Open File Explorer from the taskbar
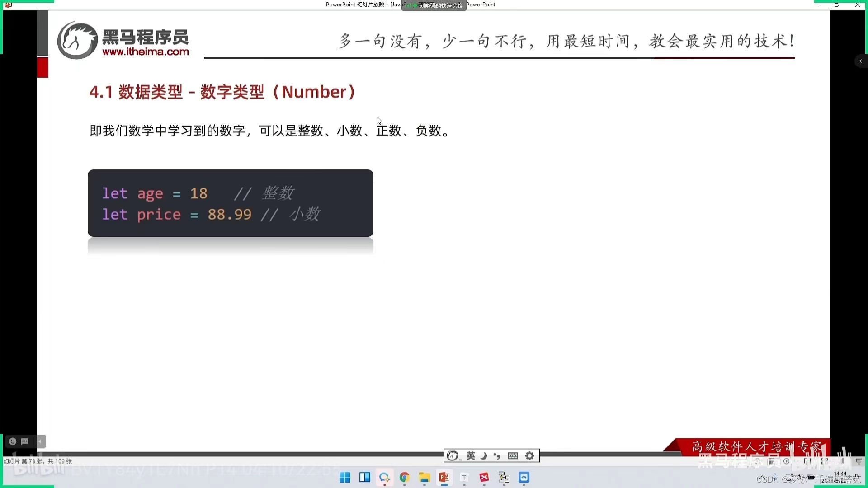This screenshot has width=868, height=488. [424, 478]
